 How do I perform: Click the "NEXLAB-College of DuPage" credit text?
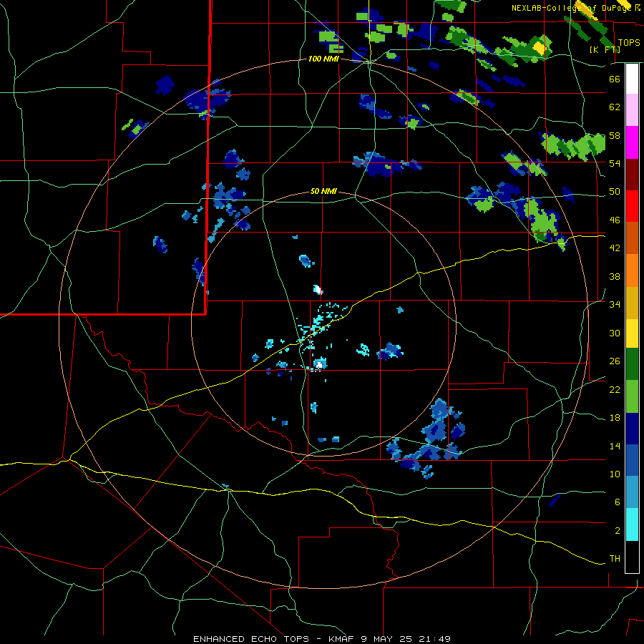pos(571,8)
